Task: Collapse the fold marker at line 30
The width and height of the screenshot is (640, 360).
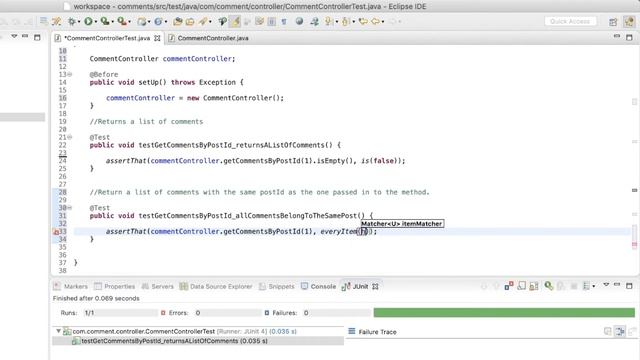Action: 70,208
